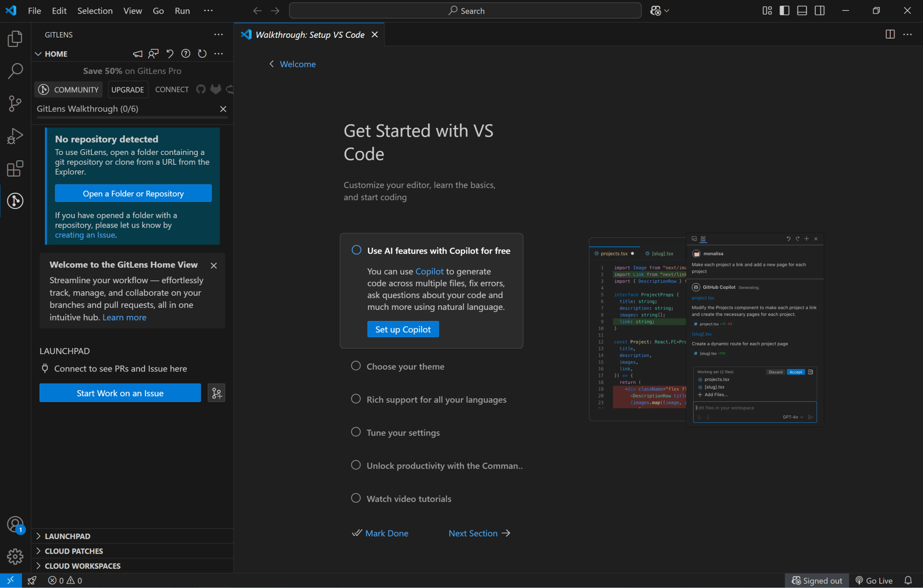Screen dimensions: 923x588
Task: Open the overflow menu ellipsis in menu bar
Action: 208,11
